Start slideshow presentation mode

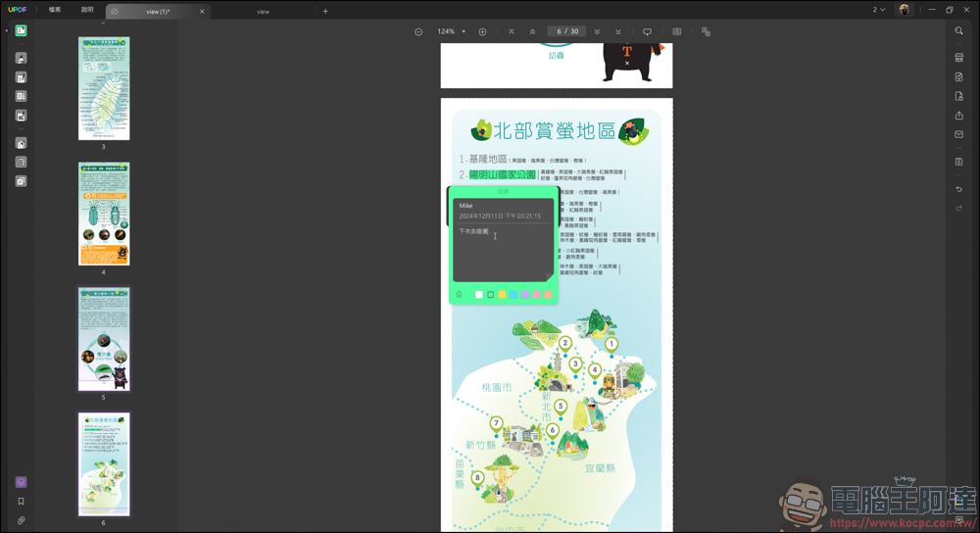click(x=648, y=32)
